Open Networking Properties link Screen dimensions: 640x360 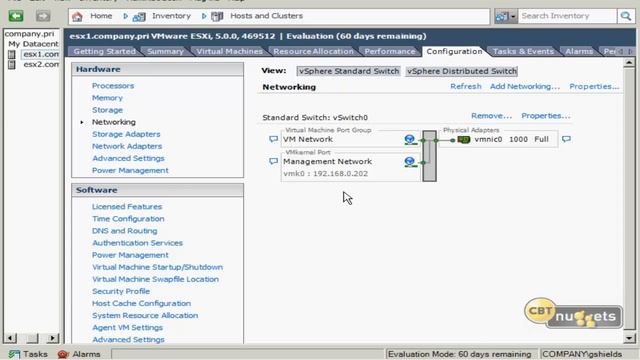coord(594,87)
